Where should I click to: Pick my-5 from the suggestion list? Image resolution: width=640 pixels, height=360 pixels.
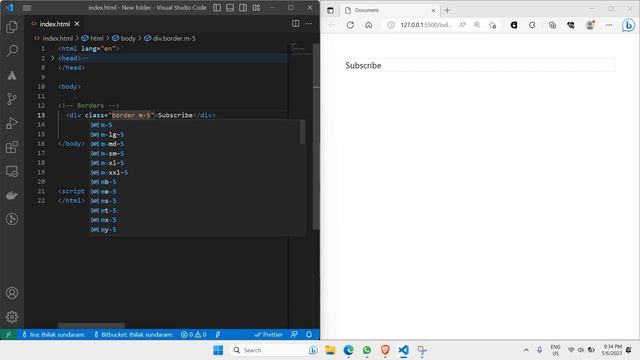point(197,229)
